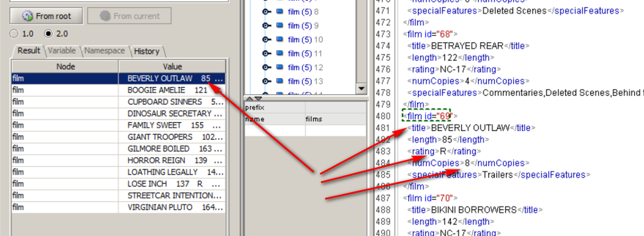Select the film (5) 11 tree label
This screenshot has height=236, width=644.
point(305,54)
